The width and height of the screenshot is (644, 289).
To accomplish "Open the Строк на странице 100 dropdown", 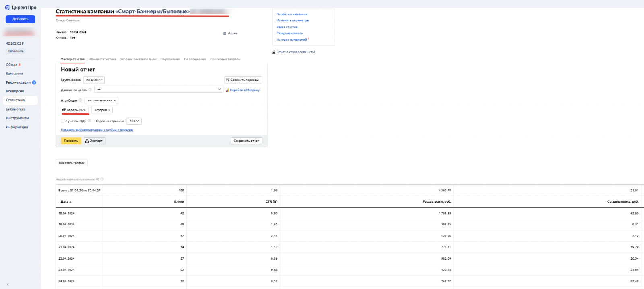I will (134, 121).
